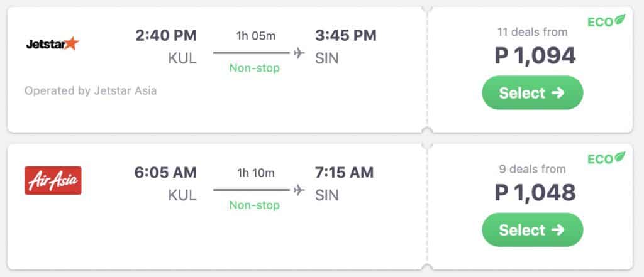The width and height of the screenshot is (644, 277).
Task: Select the Jetstar flight for P 1,094
Action: [532, 93]
